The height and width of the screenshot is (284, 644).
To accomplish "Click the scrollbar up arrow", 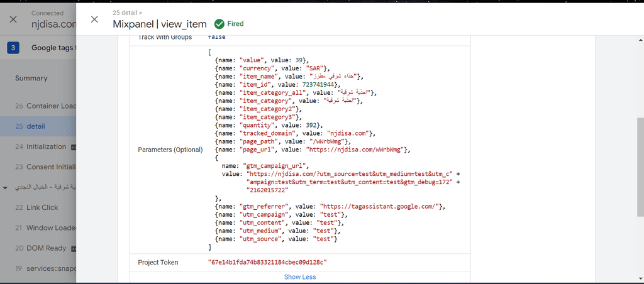I will point(641,40).
